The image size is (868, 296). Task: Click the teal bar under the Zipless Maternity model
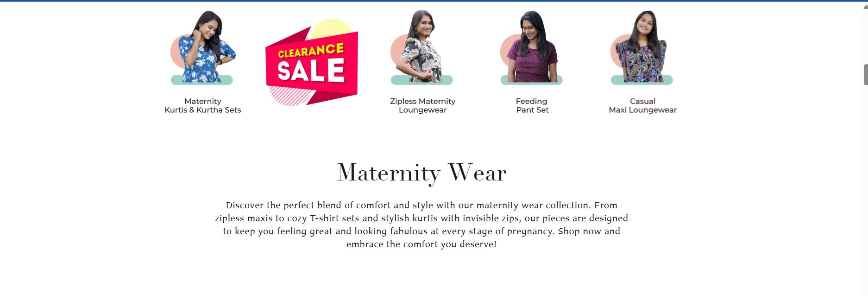(x=397, y=80)
